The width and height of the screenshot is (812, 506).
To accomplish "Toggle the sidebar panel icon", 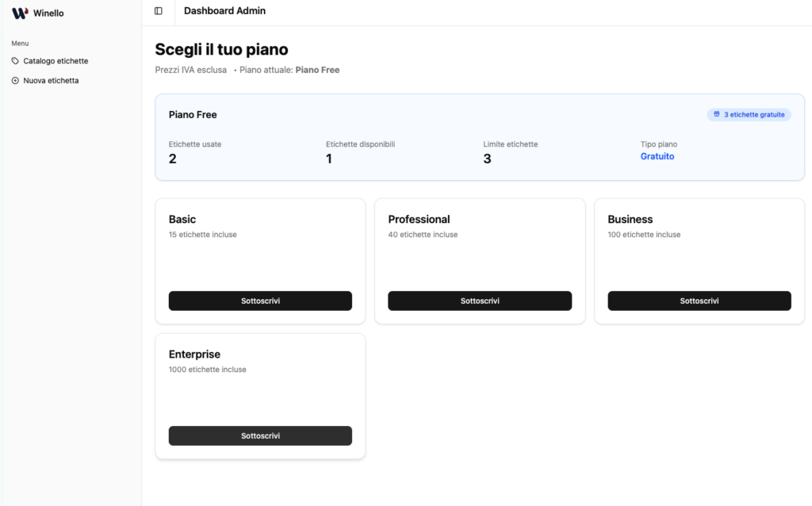I will 159,11.
